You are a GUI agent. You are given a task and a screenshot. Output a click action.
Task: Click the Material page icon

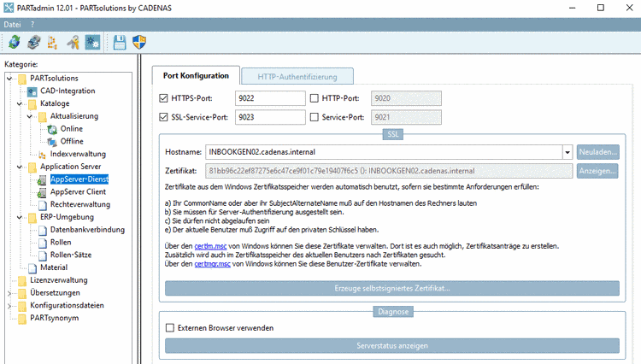[x=32, y=268]
